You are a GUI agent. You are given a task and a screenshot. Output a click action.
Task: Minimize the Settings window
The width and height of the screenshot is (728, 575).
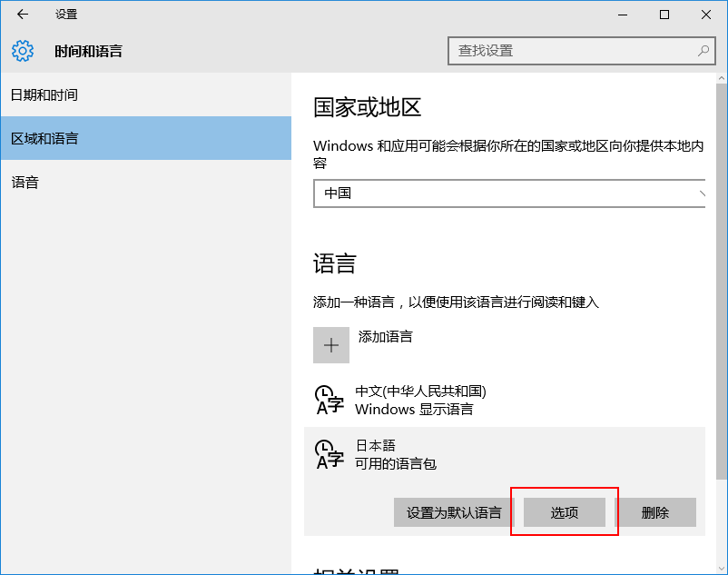pos(623,15)
